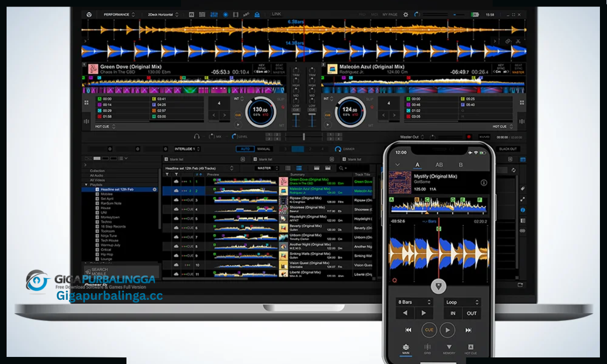Viewport: 607px width, 364px height.
Task: Tap the phone's GRID tab icon
Action: coord(427,348)
